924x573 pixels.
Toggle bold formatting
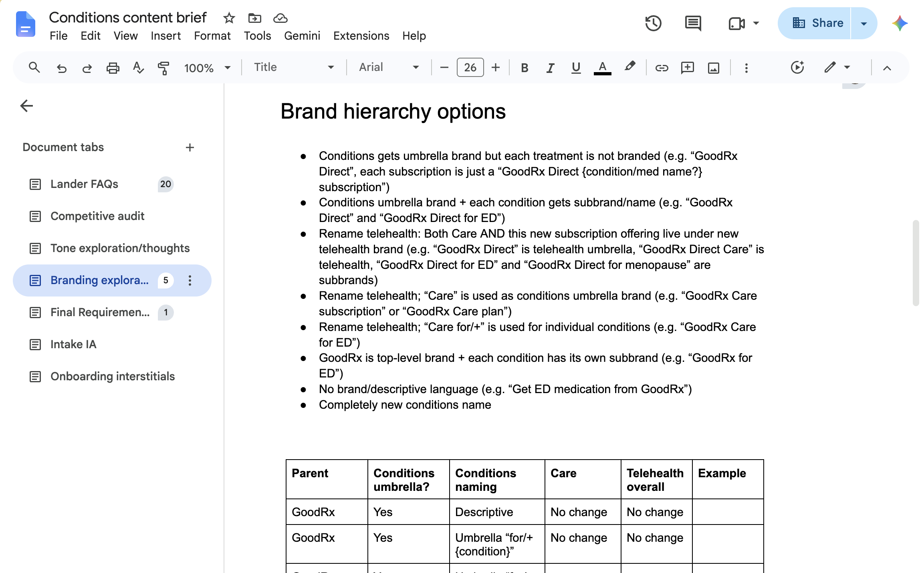[x=525, y=68]
